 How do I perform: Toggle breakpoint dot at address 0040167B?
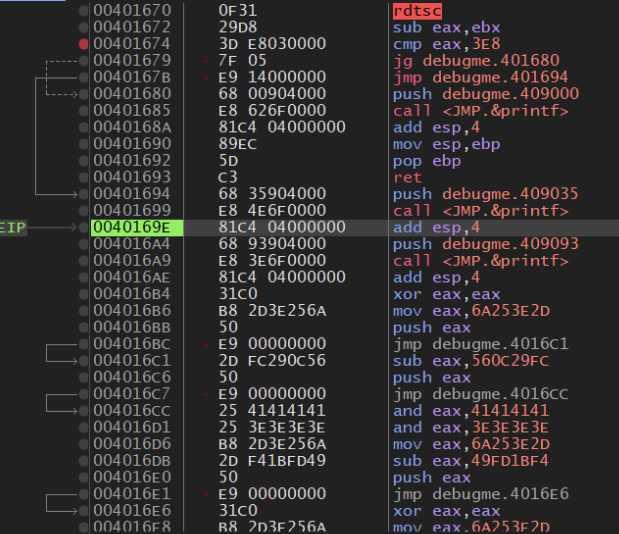pos(83,77)
